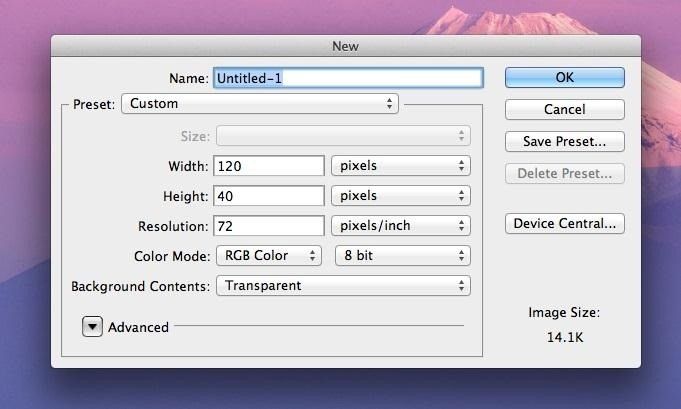Viewport: 681px width, 409px height.
Task: Click the greyed-out Size dropdown
Action: (343, 136)
